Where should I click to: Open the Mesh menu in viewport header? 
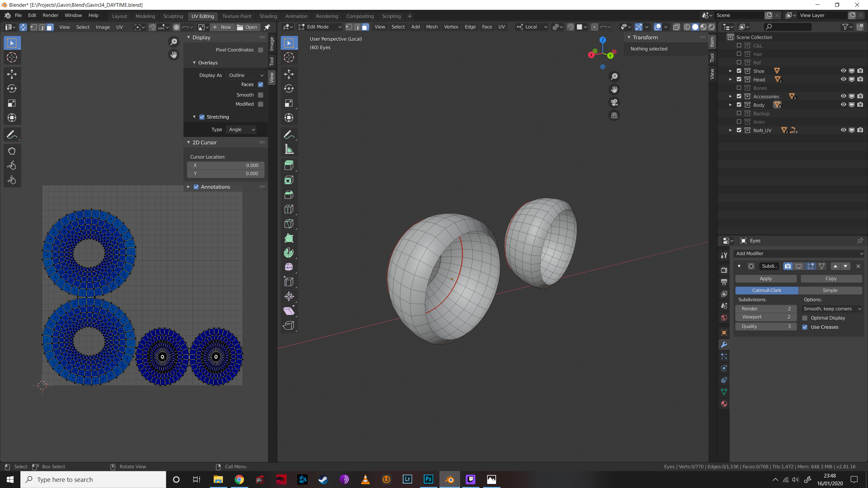[x=431, y=27]
